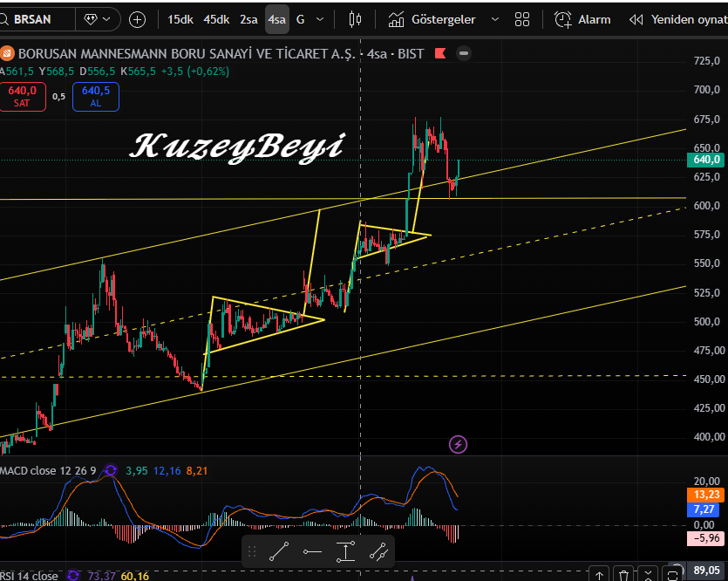Select the trend line drawing tool

(279, 551)
